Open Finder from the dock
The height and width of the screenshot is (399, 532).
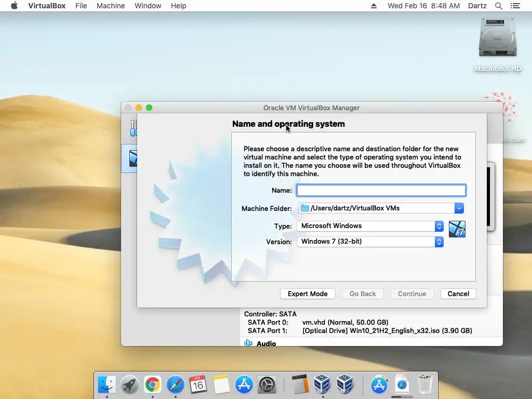click(x=107, y=384)
